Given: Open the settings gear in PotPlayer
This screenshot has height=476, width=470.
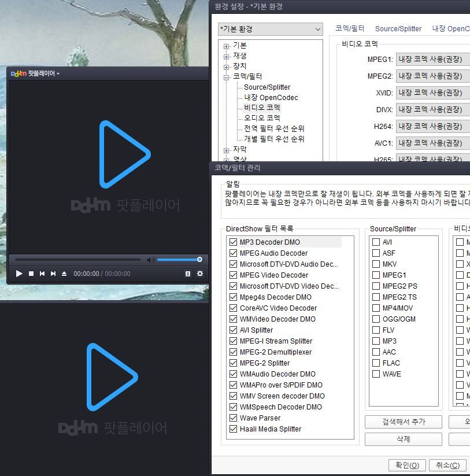Looking at the screenshot, I should pyautogui.click(x=200, y=274).
